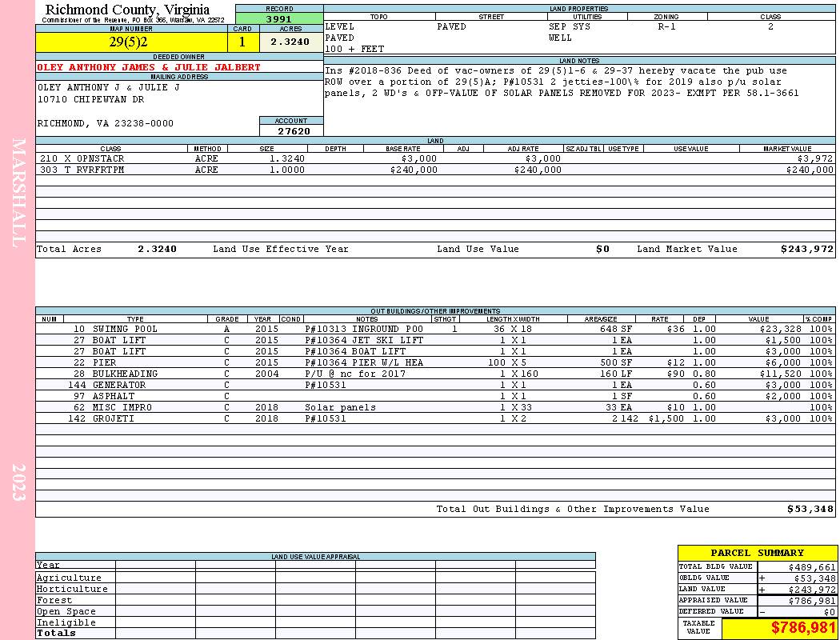
Task: Select swimming pool value $23,328
Action: tap(781, 329)
